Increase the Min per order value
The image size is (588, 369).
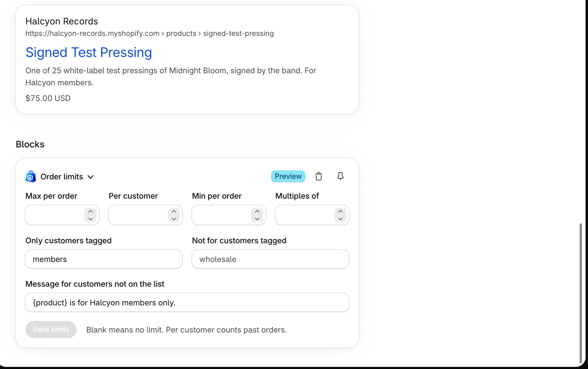coord(257,211)
